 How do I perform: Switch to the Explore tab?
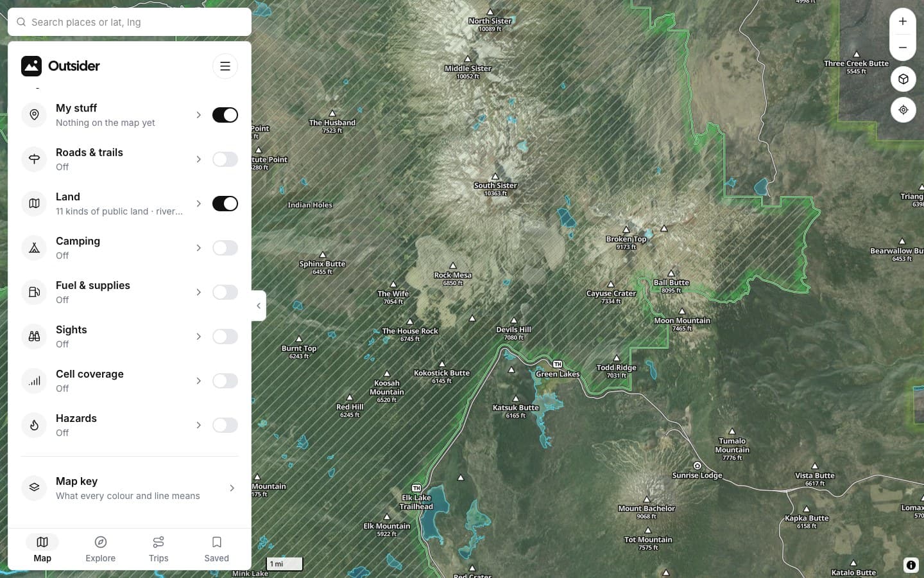click(101, 549)
